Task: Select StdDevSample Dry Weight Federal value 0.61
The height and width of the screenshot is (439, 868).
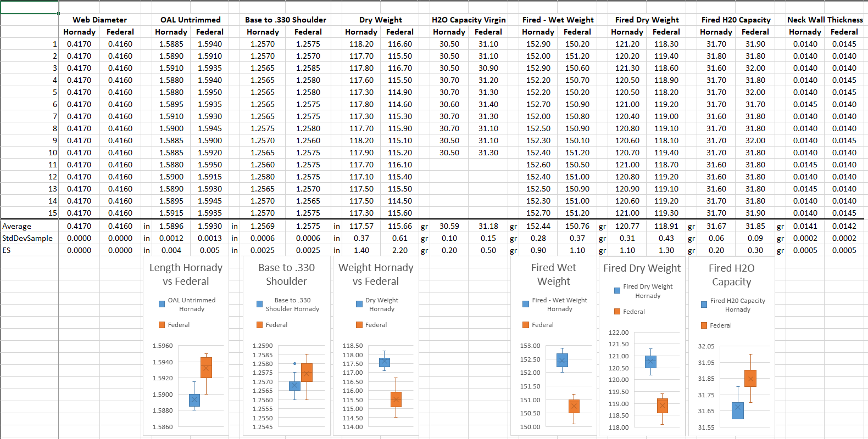Action: [400, 238]
